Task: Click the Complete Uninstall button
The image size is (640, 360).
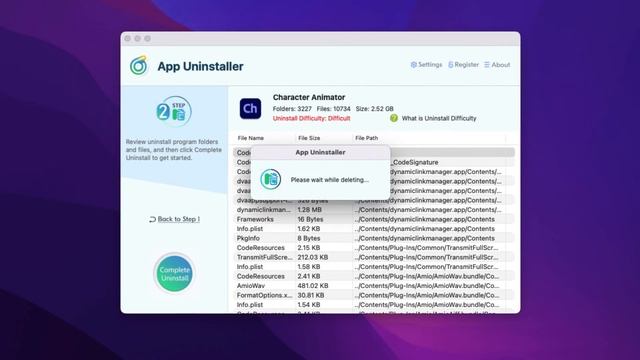Action: click(174, 273)
